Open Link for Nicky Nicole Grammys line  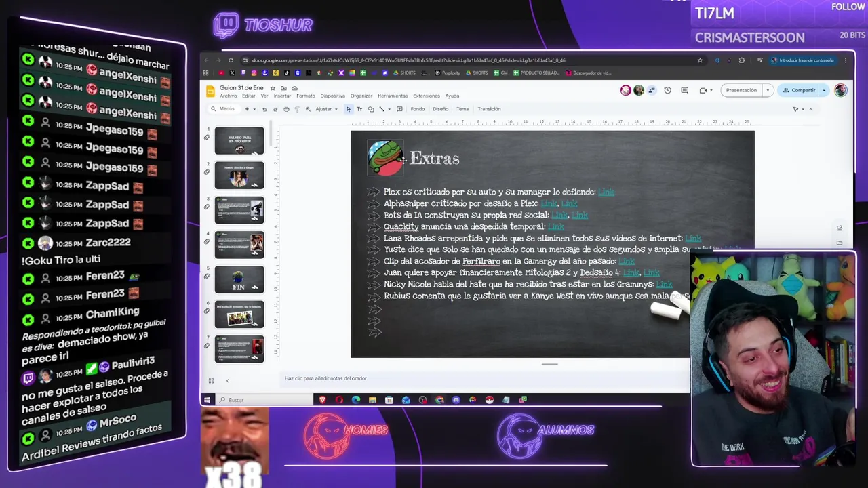[664, 284]
